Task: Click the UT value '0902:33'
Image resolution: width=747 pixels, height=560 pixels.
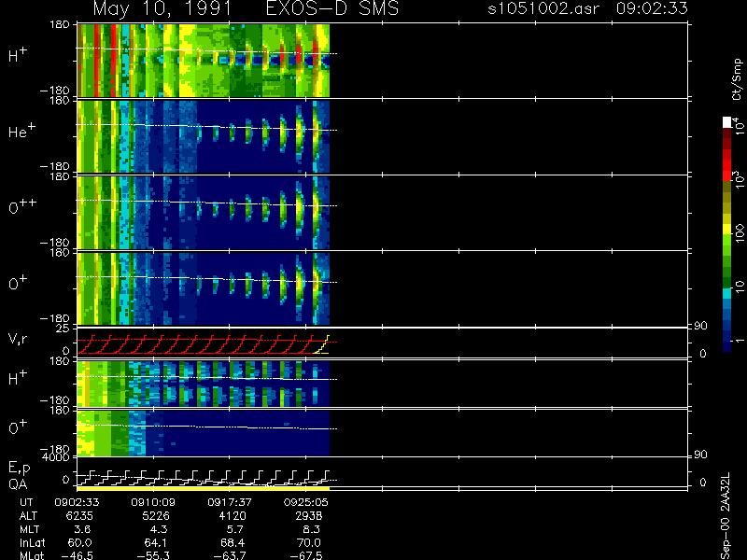Action: [77, 502]
